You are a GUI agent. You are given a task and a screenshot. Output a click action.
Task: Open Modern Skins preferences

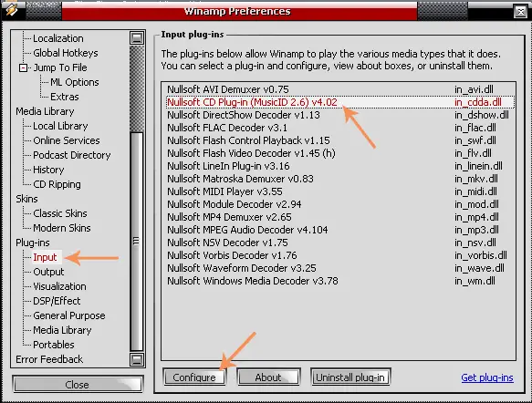click(62, 228)
